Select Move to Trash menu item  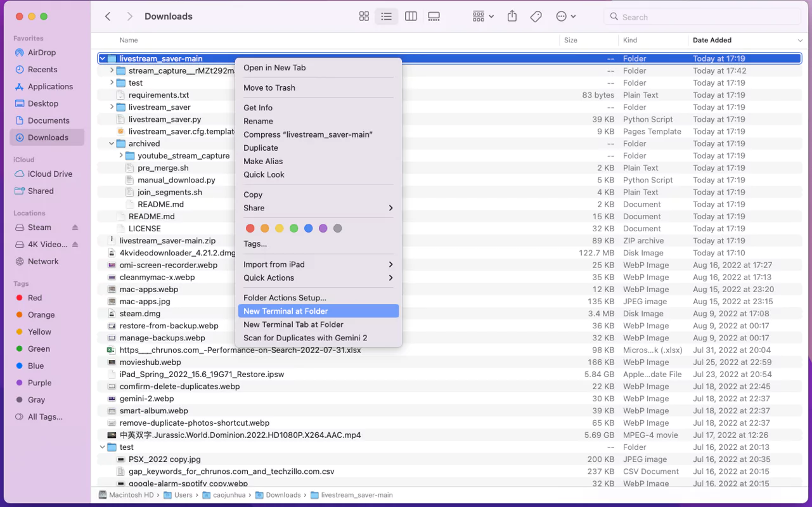point(269,87)
